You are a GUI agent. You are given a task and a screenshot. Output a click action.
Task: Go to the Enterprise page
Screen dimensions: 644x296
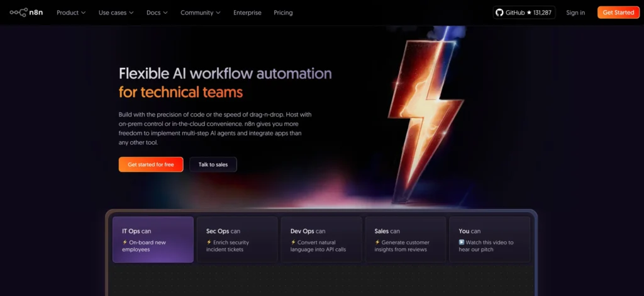(247, 13)
